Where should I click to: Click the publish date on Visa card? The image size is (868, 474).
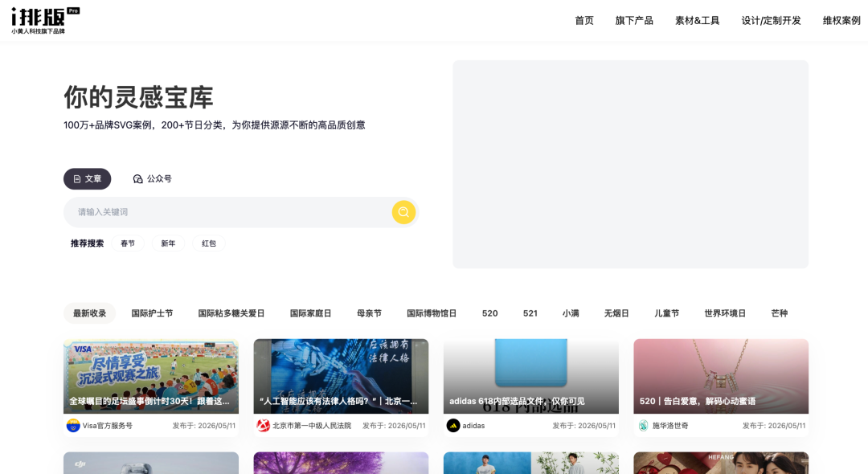[x=203, y=426]
